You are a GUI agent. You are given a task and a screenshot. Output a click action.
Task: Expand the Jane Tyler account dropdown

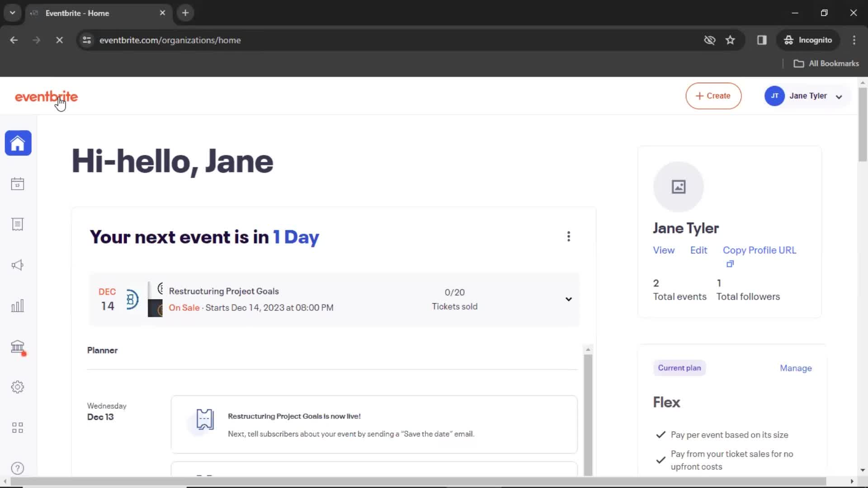tap(839, 97)
